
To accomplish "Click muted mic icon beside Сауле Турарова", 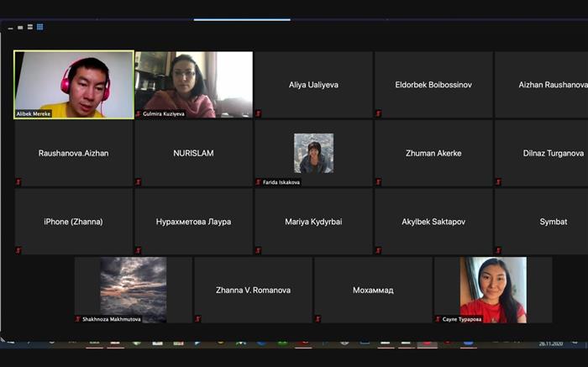I will pyautogui.click(x=438, y=319).
